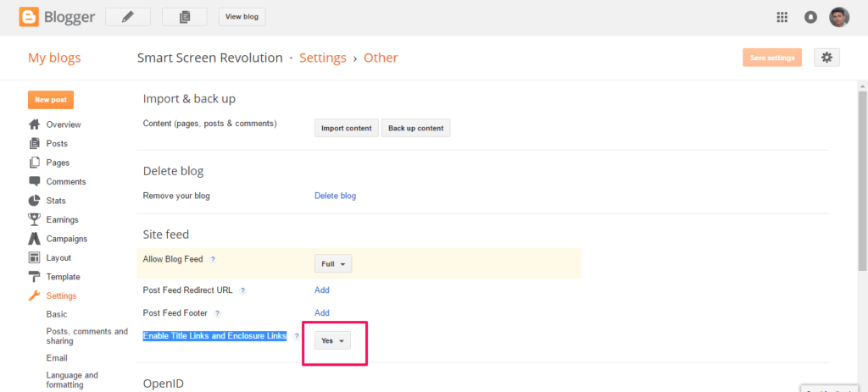Click the help icon next to Allow Blog Feed
868x392 pixels.
(x=213, y=259)
